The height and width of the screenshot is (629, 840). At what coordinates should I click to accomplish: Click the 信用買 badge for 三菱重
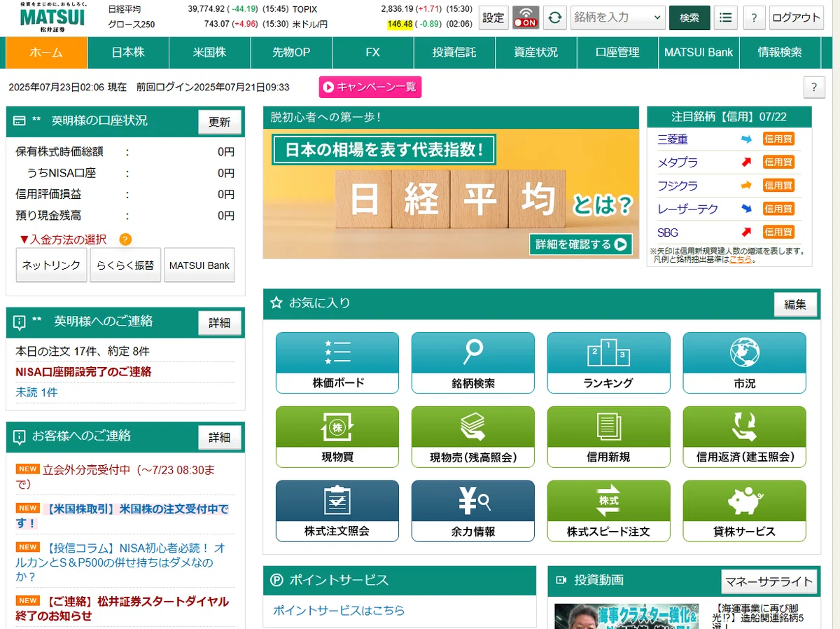tap(778, 139)
